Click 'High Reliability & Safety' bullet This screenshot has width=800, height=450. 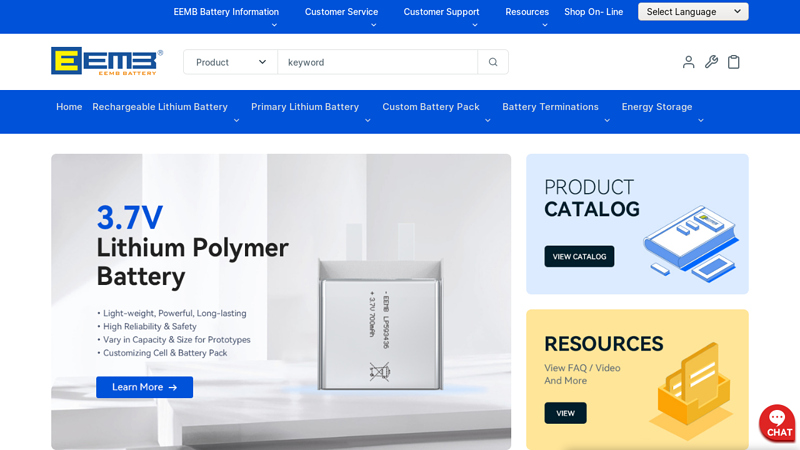pos(147,327)
